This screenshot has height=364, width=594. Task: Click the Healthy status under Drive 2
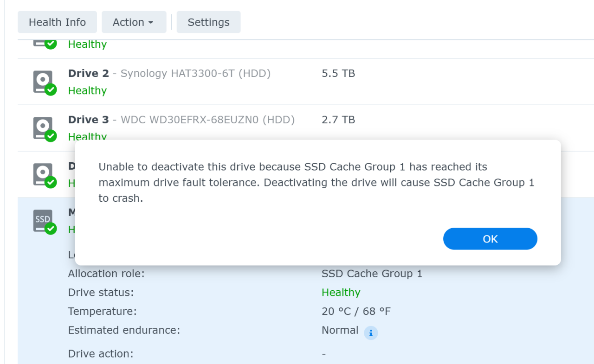pyautogui.click(x=87, y=90)
